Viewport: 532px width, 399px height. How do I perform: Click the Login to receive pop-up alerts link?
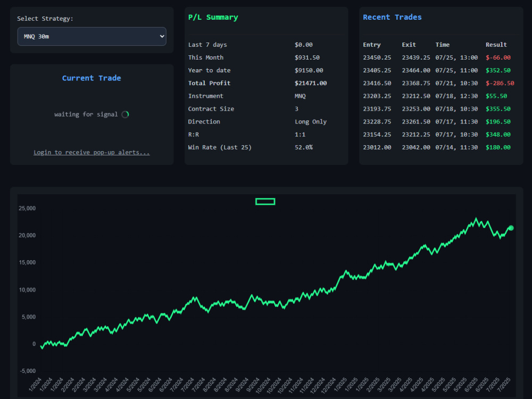[92, 152]
